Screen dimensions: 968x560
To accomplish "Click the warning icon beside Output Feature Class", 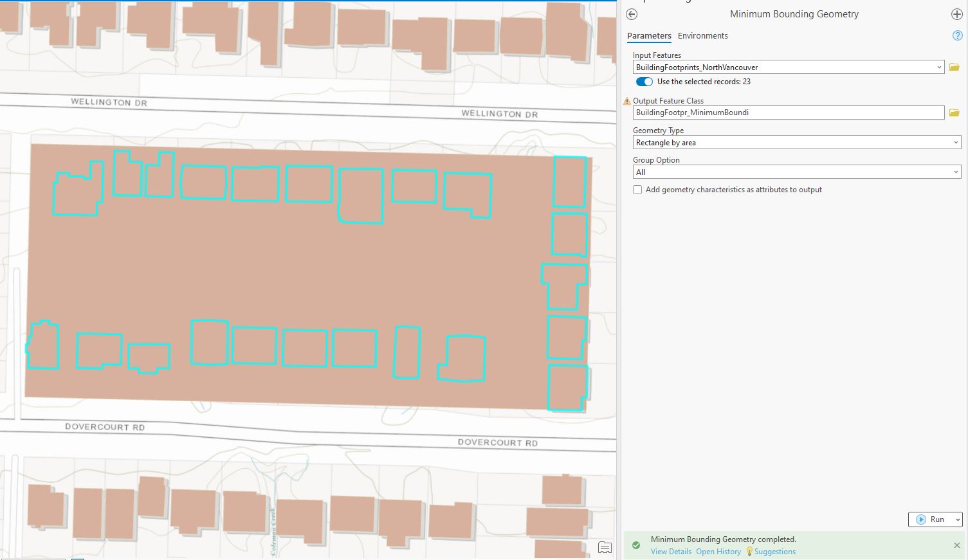I will pyautogui.click(x=626, y=101).
